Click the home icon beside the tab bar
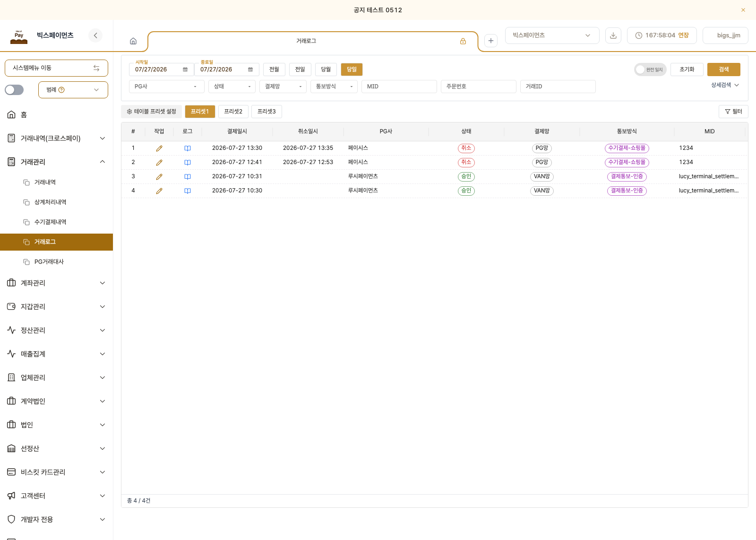 (133, 41)
